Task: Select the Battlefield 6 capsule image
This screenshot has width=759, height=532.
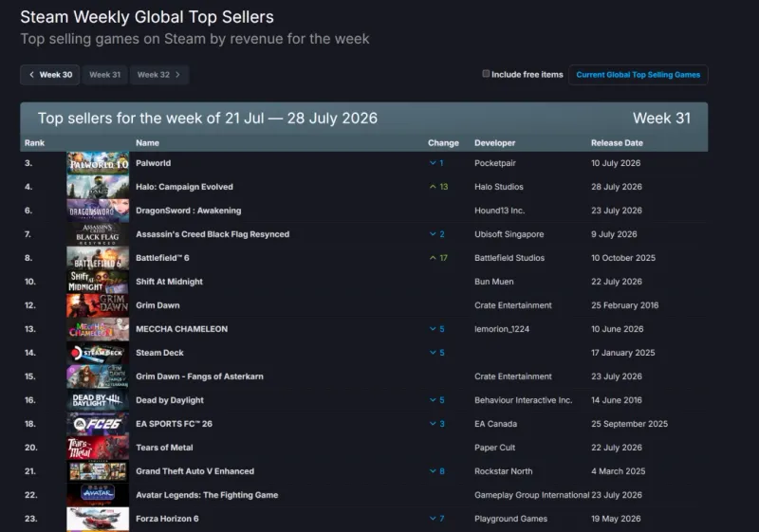Action: coord(98,258)
